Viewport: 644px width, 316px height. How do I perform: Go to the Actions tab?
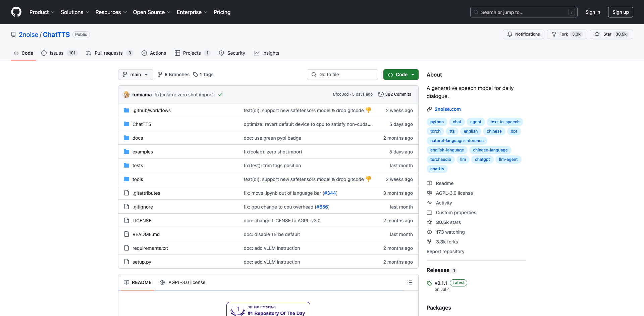(154, 53)
